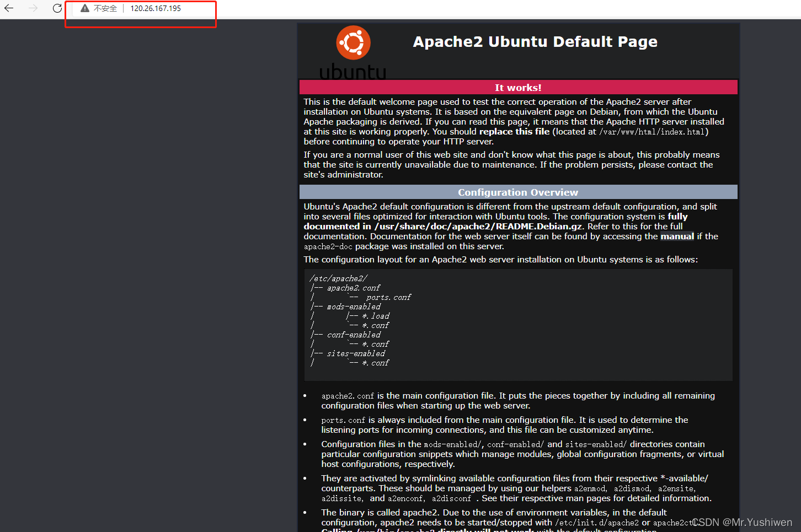Viewport: 801px width, 532px height.
Task: Click the bold 'replace this file' text
Action: 514,132
